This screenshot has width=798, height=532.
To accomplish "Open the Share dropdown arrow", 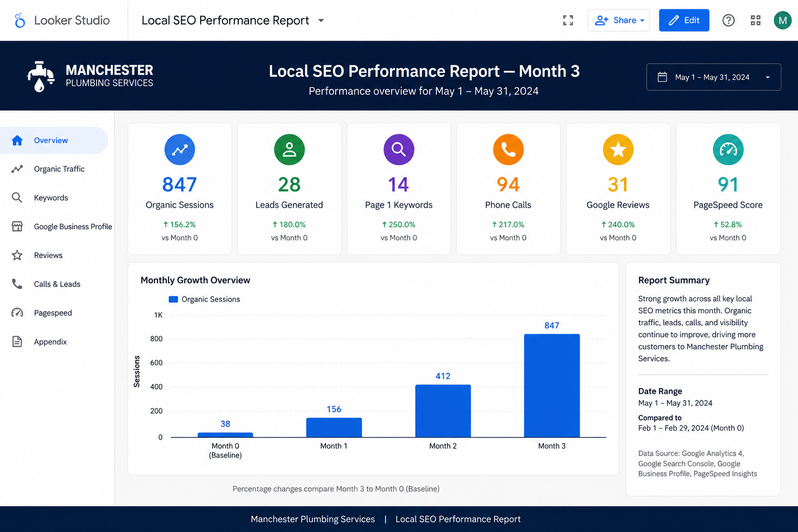I will point(642,21).
